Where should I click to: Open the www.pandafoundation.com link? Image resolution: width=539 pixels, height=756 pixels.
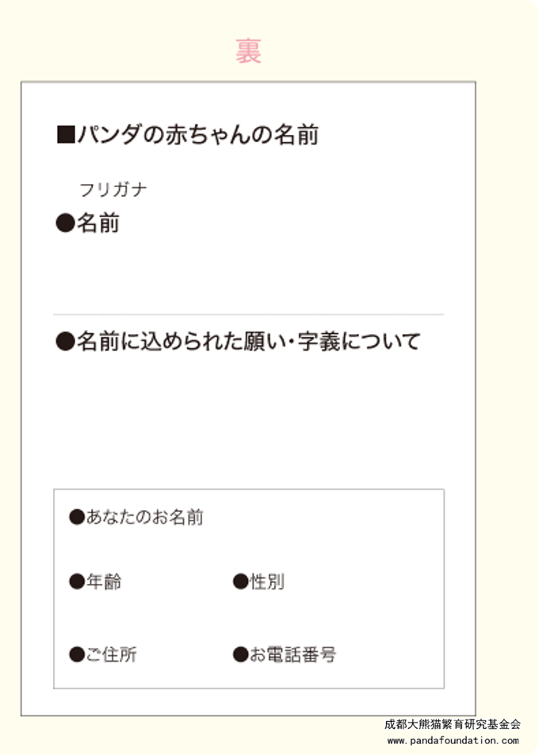pos(453,741)
